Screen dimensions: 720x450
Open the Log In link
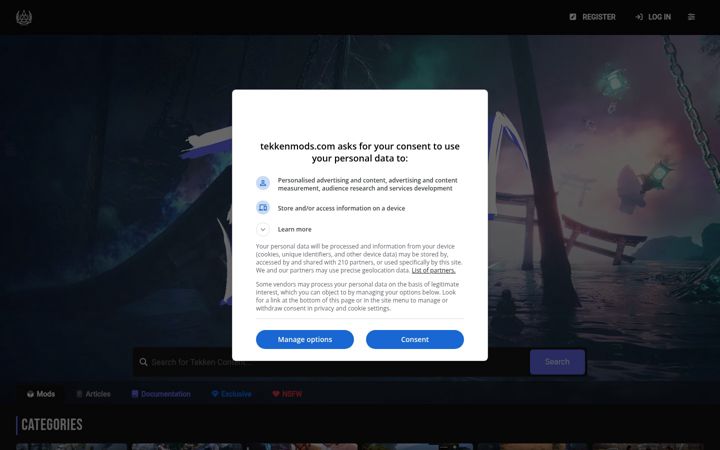click(653, 17)
